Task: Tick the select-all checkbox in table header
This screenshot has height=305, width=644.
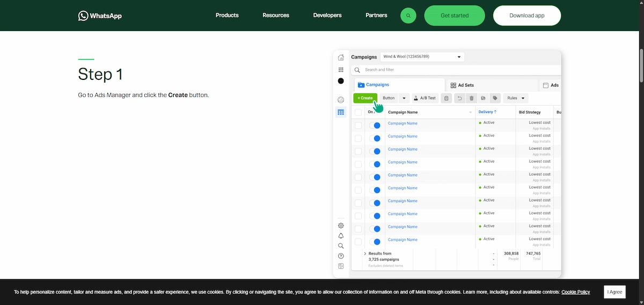Action: [x=358, y=112]
